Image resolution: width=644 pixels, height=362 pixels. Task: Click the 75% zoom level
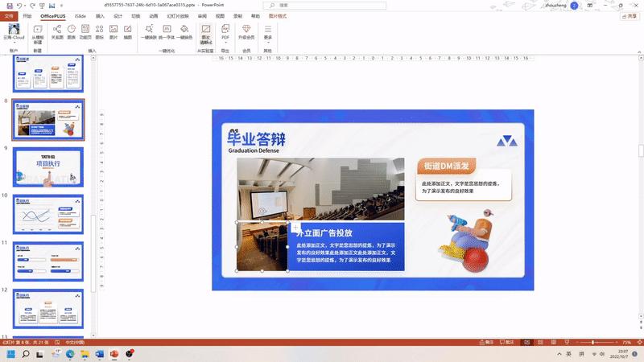point(626,342)
